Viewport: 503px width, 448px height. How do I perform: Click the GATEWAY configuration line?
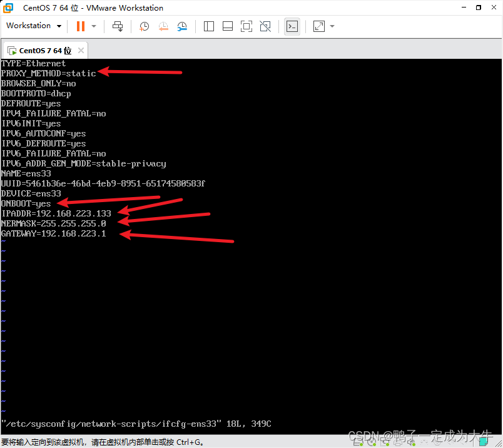click(x=53, y=233)
